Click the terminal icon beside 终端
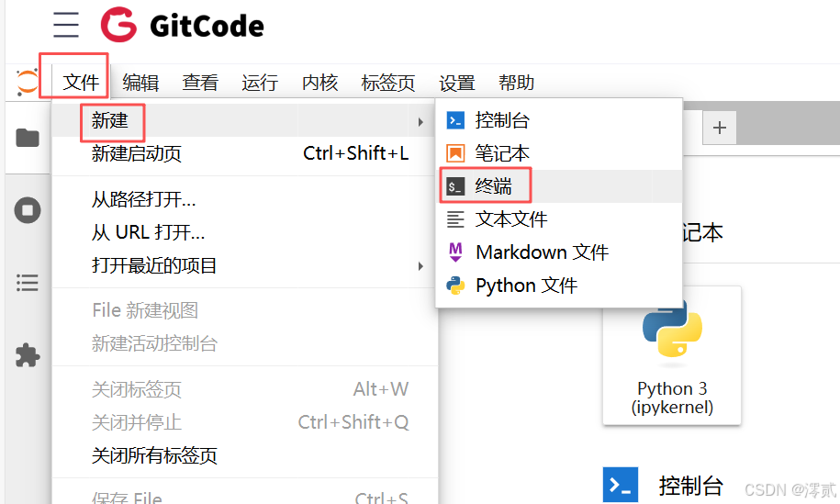840x504 pixels. click(455, 186)
